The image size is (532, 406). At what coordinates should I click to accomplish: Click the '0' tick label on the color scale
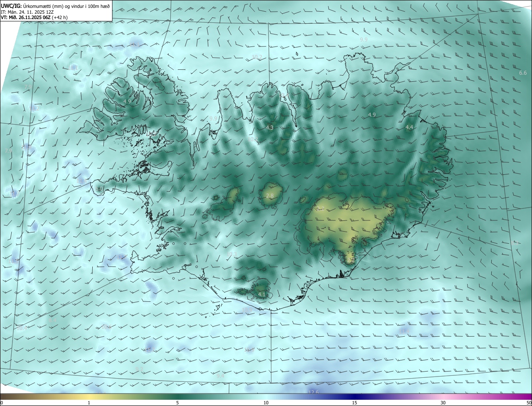[x=2, y=403]
